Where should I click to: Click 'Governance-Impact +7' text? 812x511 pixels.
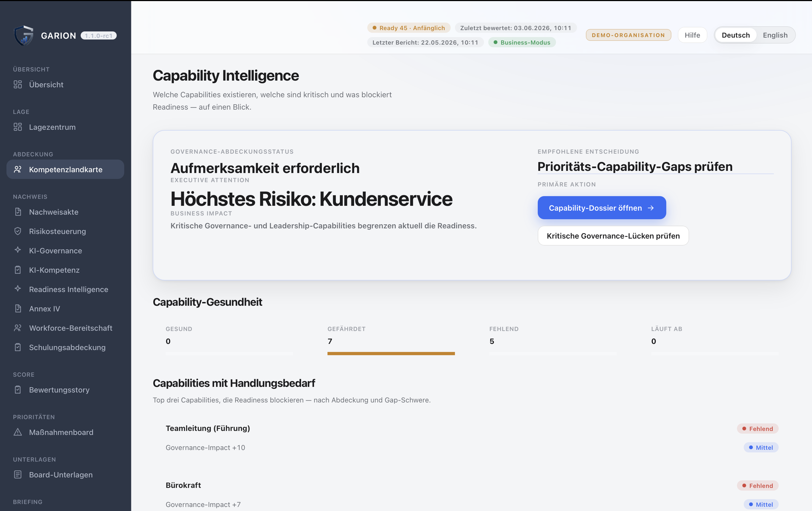pyautogui.click(x=203, y=505)
